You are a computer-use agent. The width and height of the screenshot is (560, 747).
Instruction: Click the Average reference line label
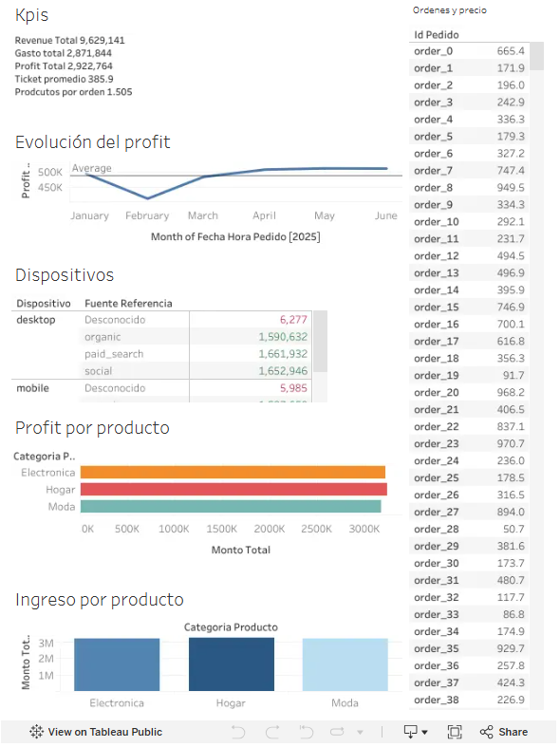91,168
